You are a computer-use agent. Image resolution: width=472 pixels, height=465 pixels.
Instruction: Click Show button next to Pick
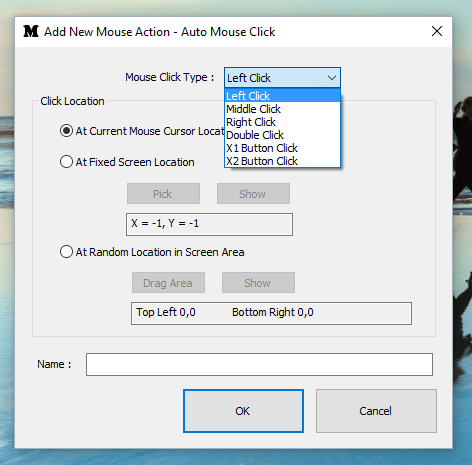(x=253, y=194)
